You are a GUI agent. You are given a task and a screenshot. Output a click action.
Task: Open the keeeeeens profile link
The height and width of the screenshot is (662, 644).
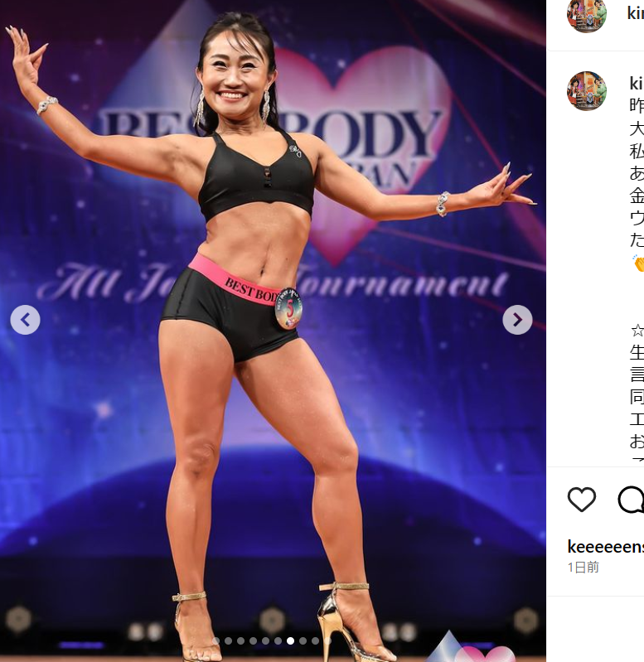click(x=606, y=547)
